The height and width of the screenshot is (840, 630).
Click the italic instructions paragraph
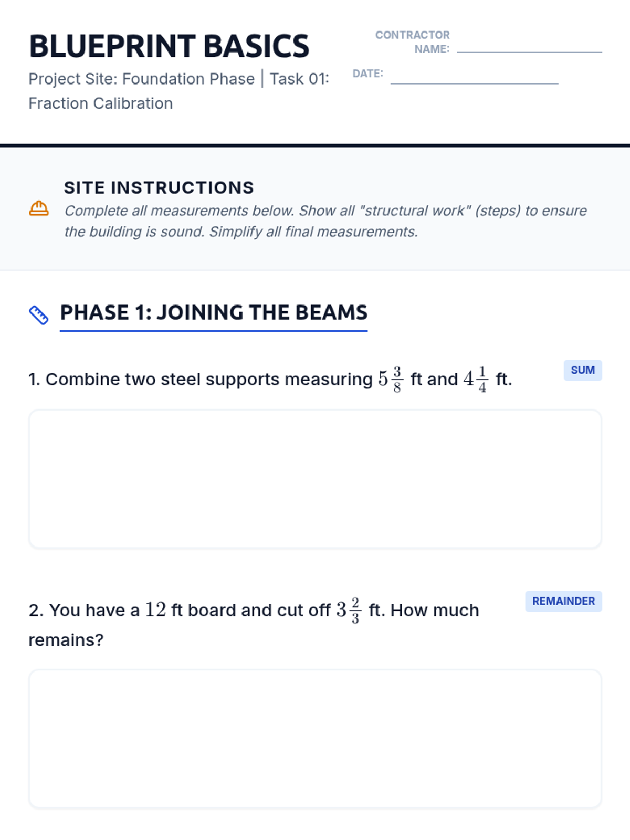pyautogui.click(x=325, y=221)
